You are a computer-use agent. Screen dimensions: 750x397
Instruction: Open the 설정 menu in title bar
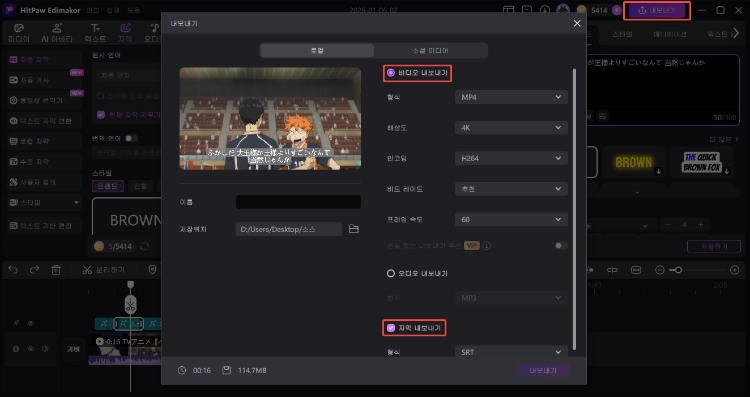113,10
